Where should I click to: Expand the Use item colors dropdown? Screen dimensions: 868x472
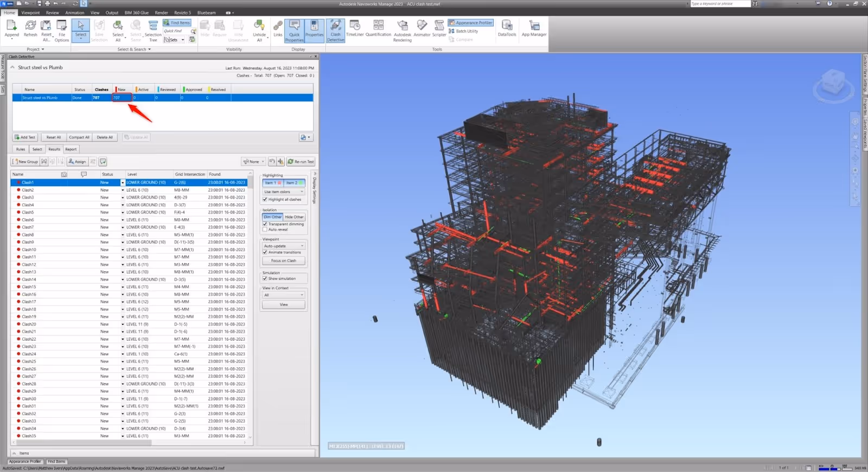(x=284, y=192)
